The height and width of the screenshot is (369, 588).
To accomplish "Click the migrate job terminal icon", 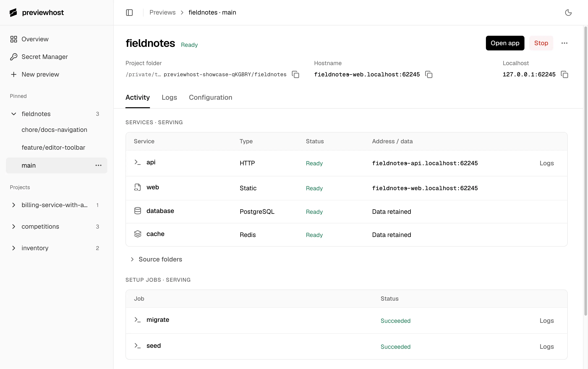I will (138, 320).
